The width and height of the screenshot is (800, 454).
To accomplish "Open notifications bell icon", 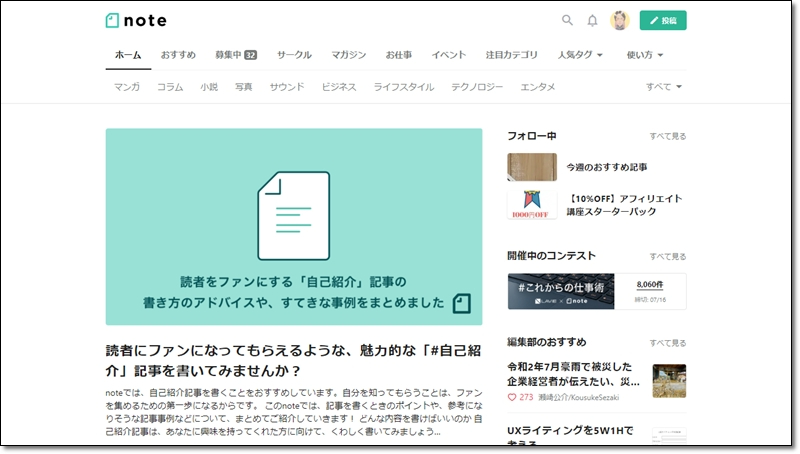I will click(592, 20).
